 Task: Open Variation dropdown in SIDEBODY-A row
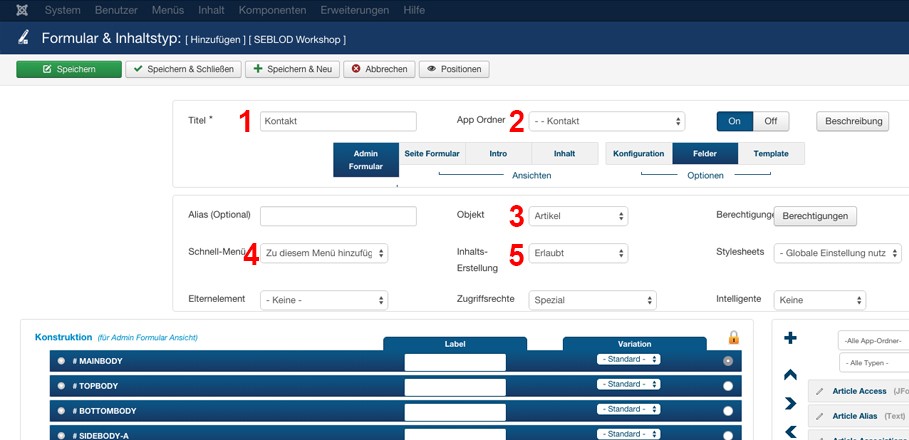point(628,434)
